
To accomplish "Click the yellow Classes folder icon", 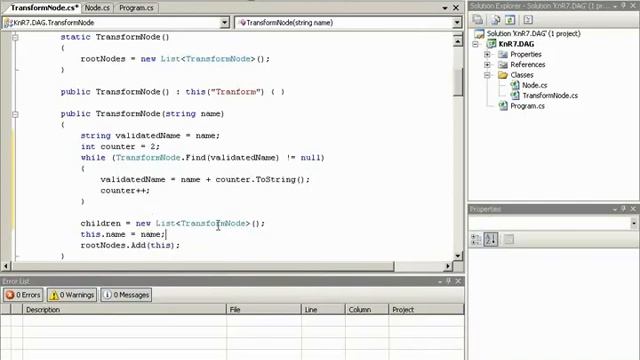I will [x=503, y=75].
